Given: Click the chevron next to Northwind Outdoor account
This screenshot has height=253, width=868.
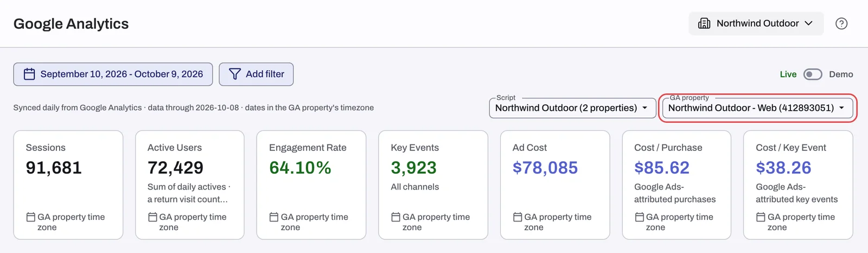Looking at the screenshot, I should click(808, 23).
